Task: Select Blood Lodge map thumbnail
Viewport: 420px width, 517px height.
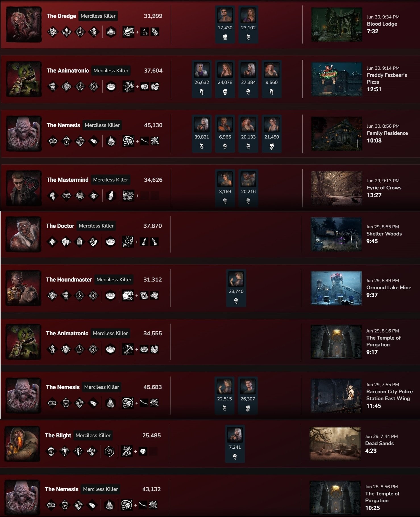Action: (x=337, y=24)
